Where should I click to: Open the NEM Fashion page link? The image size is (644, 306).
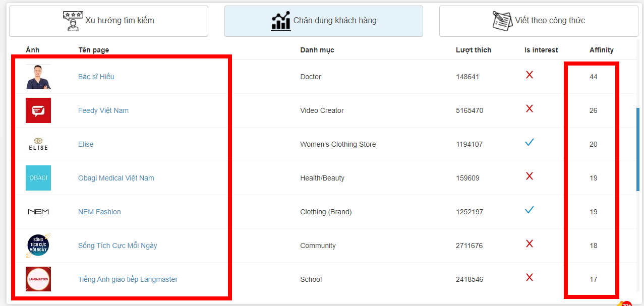coord(99,212)
